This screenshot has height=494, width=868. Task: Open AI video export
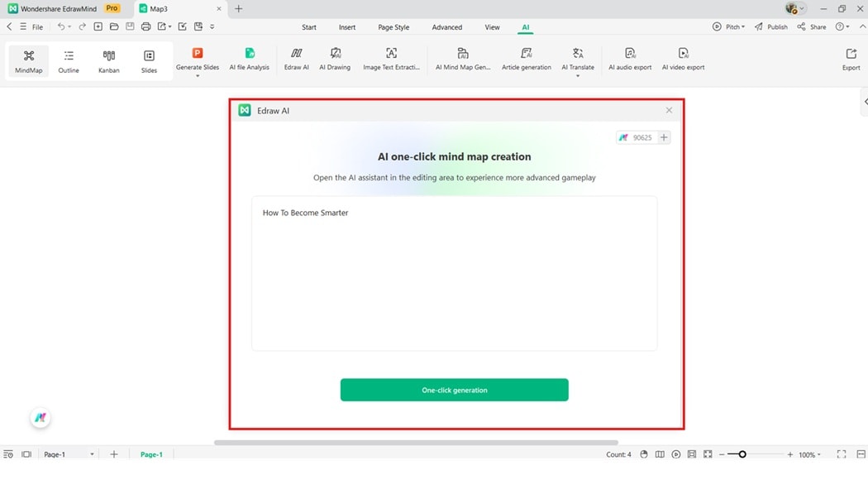pos(683,60)
